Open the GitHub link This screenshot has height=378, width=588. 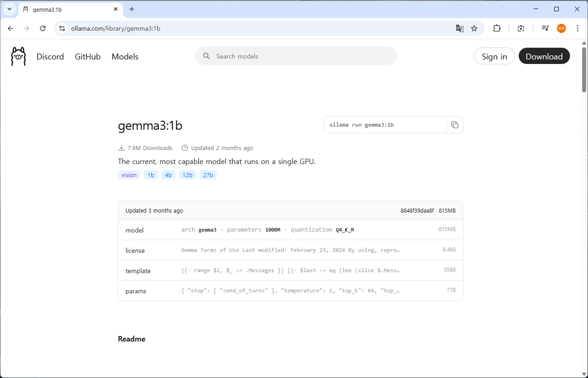click(x=88, y=57)
